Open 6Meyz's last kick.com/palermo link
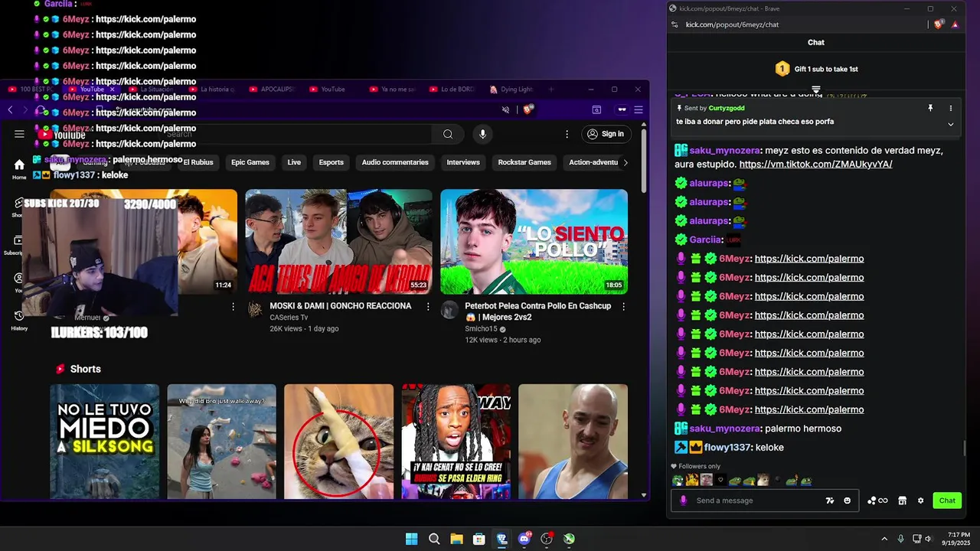Image resolution: width=980 pixels, height=551 pixels. [x=808, y=409]
